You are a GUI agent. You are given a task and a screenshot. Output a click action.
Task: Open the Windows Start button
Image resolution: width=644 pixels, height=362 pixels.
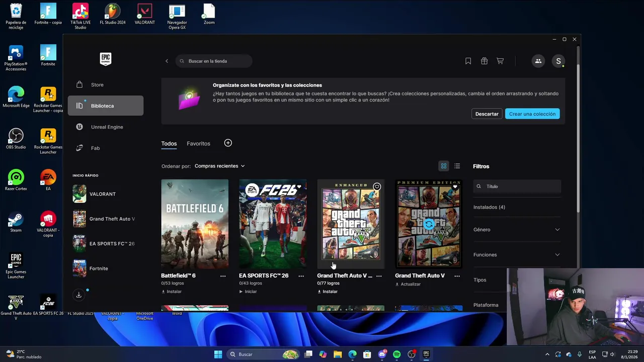pos(218,354)
